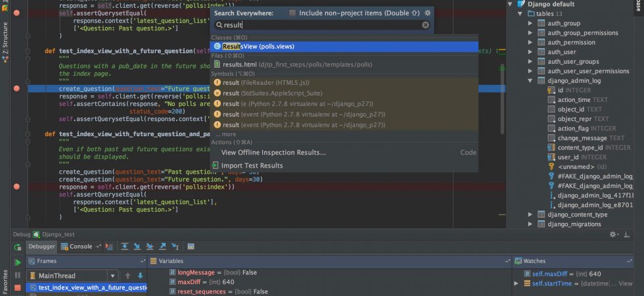644x296 pixels.
Task: Click the Run to Cursor icon
Action: [175, 246]
